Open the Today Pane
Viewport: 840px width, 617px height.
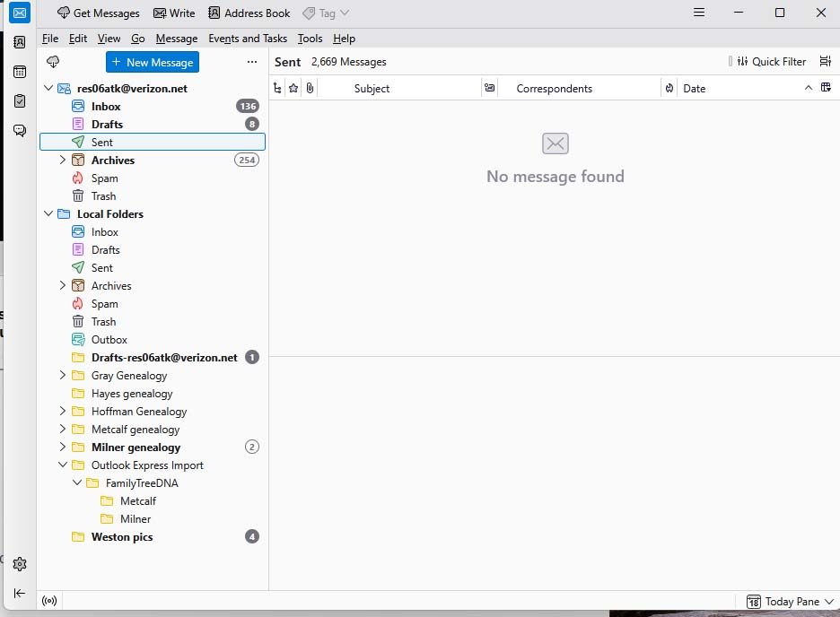click(x=789, y=601)
